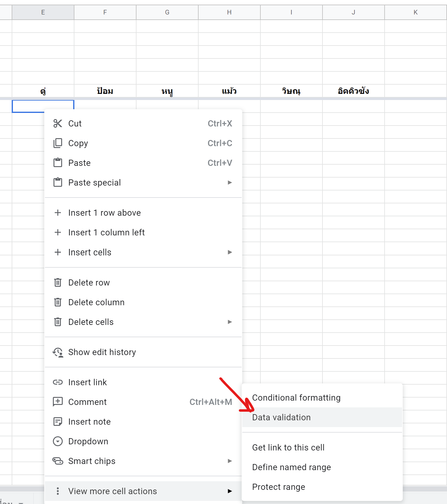Click plus icon next to Insert cells
447x504 pixels.
click(x=58, y=252)
